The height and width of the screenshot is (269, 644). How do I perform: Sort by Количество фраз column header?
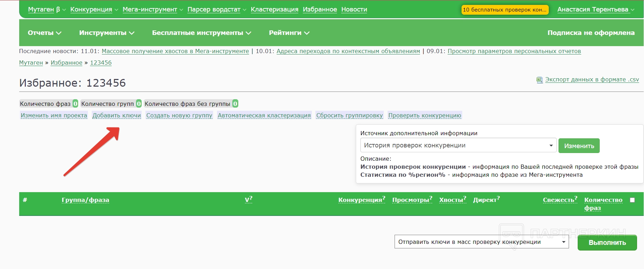pos(603,204)
